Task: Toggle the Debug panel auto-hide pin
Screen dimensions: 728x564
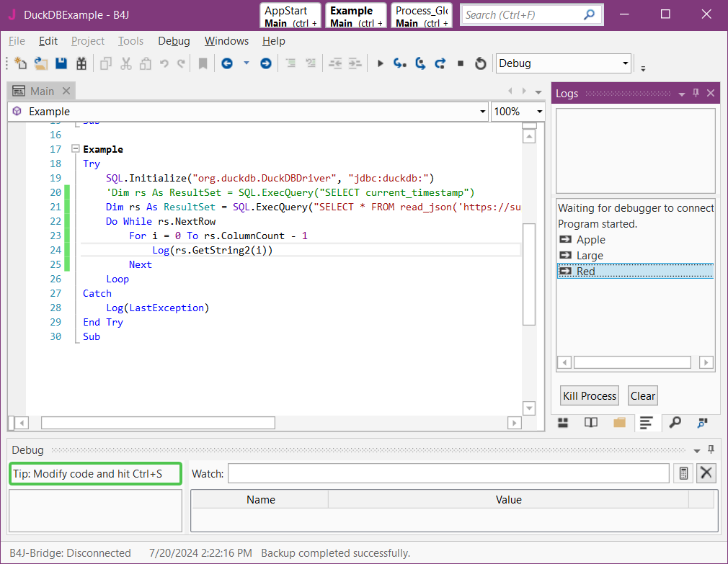Action: pyautogui.click(x=711, y=450)
